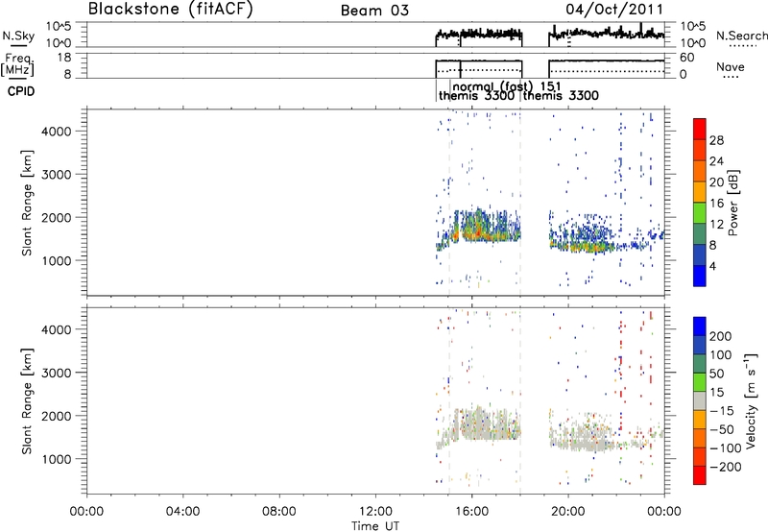
Task: Click the "3000" tick on the velocity panel
Action: tap(57, 373)
